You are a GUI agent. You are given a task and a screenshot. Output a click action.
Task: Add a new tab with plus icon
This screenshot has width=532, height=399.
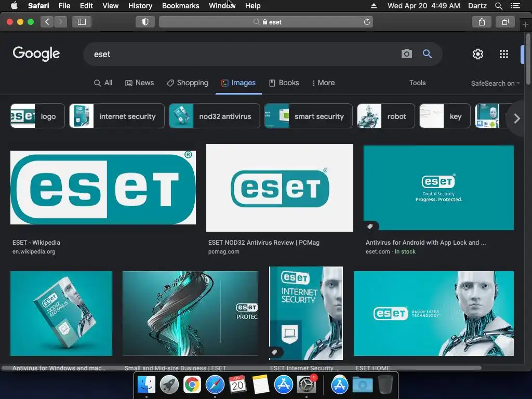[x=525, y=25]
